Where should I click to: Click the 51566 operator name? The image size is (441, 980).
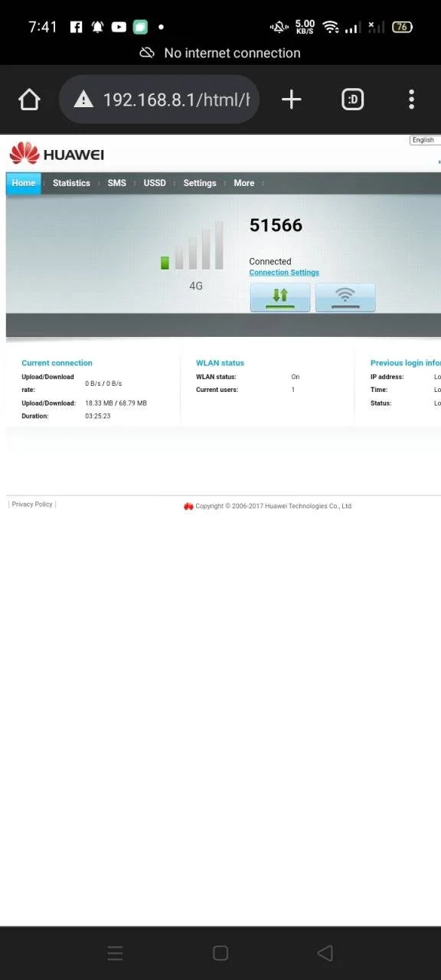[276, 225]
